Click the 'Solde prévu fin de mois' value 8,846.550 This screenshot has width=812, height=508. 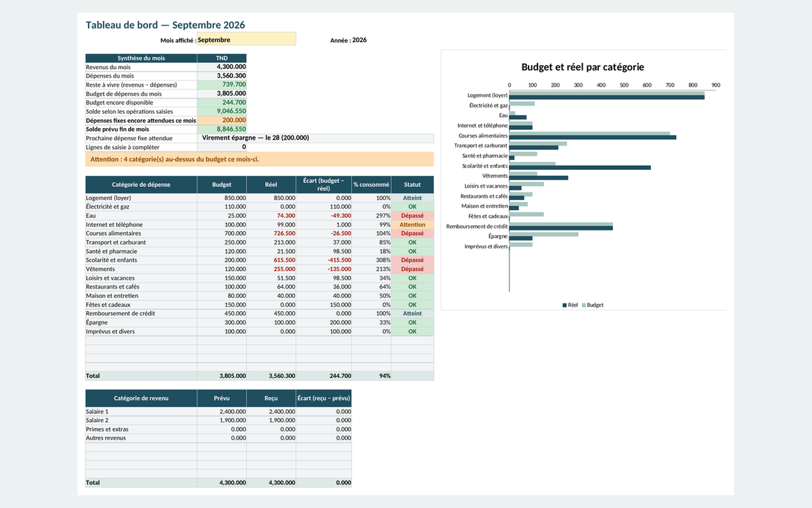[222, 129]
